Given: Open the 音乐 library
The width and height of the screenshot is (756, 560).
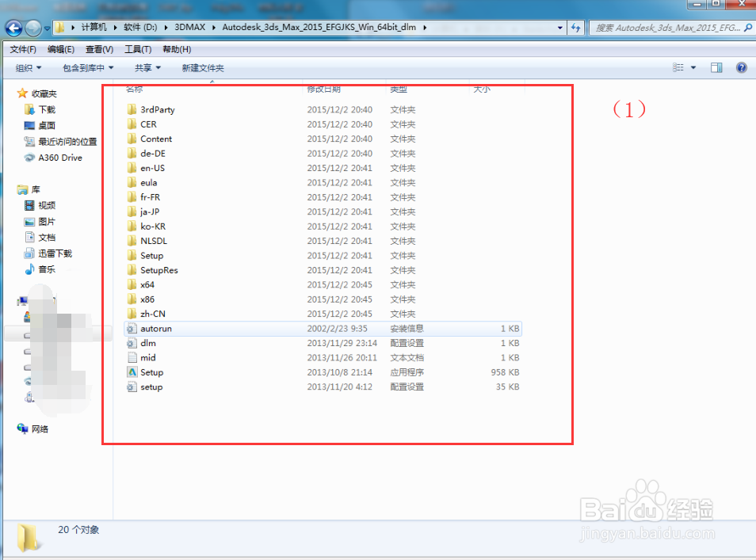Looking at the screenshot, I should (47, 269).
